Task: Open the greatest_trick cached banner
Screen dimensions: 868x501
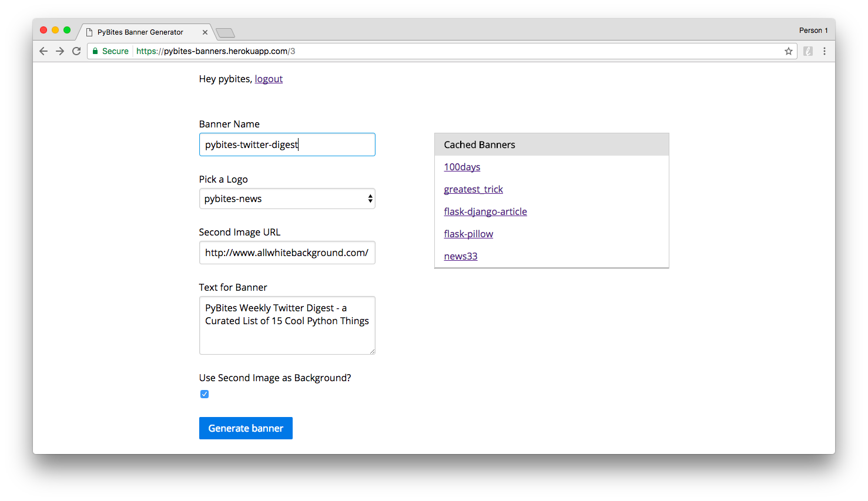Action: coord(473,189)
